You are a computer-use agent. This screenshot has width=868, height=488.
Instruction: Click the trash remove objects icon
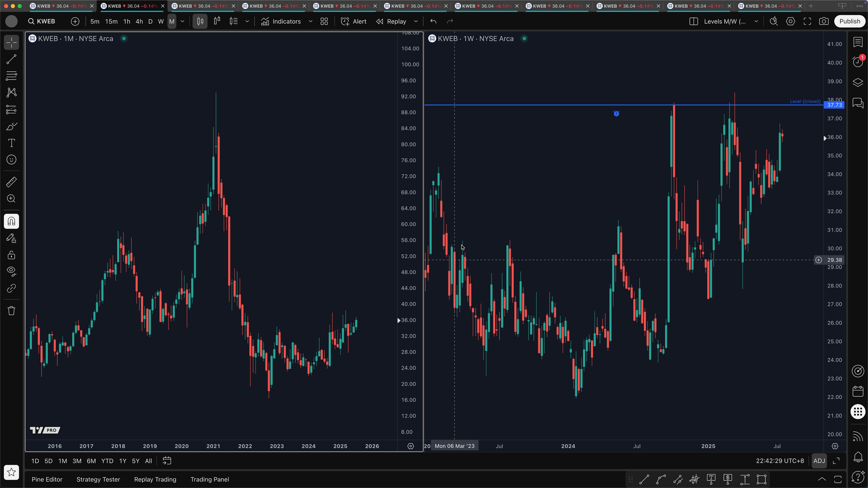pos(12,310)
